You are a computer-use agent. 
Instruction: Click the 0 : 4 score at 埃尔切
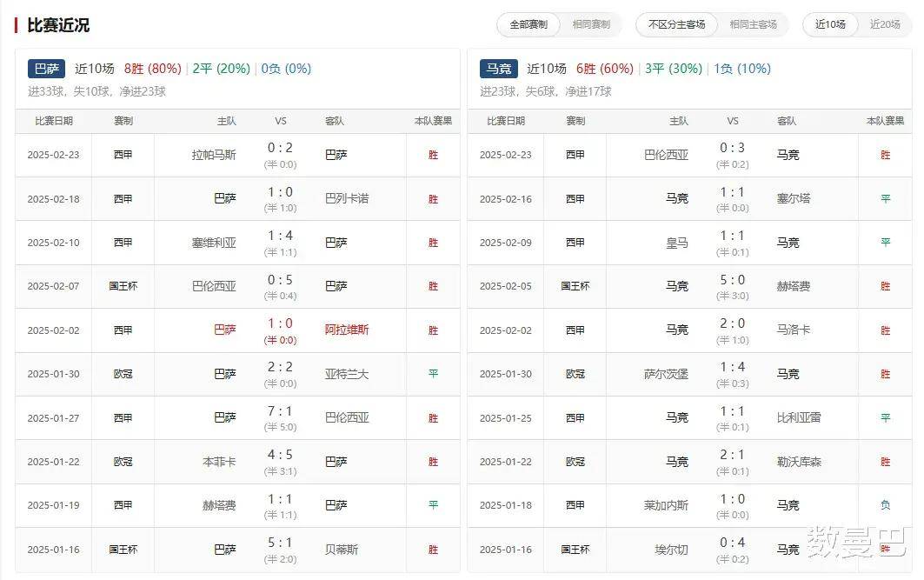[x=733, y=543]
